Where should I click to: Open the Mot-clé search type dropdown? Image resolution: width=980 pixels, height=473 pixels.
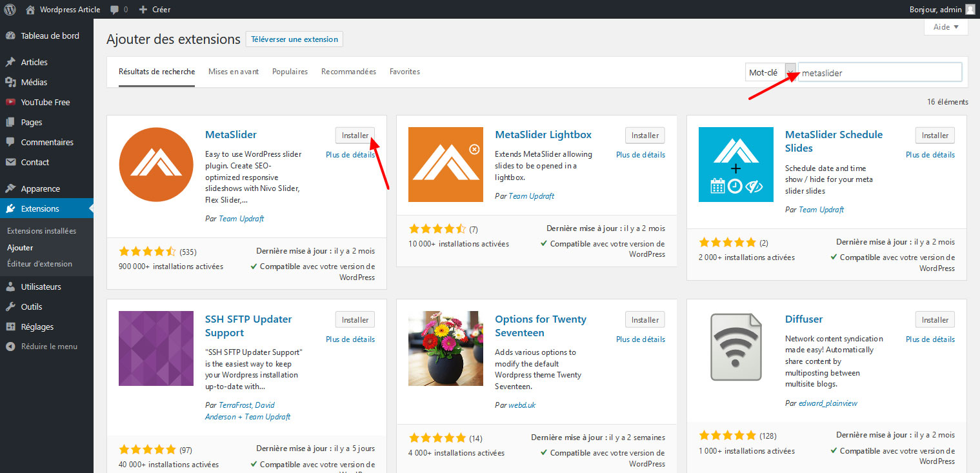coord(770,73)
